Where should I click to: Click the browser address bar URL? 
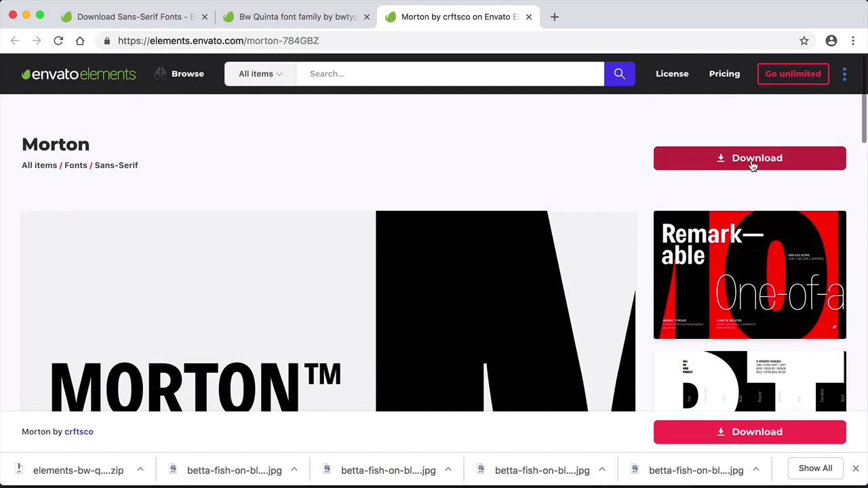218,41
